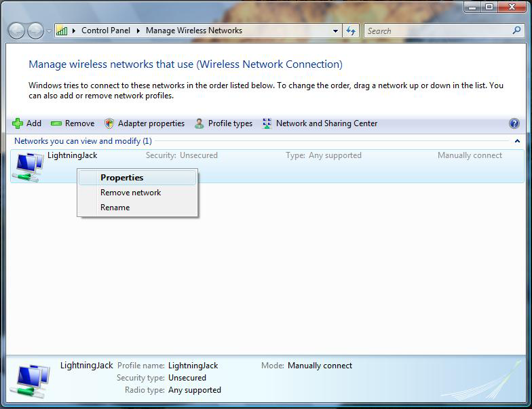This screenshot has height=409, width=532.
Task: Minimize the window
Action: [x=472, y=7]
